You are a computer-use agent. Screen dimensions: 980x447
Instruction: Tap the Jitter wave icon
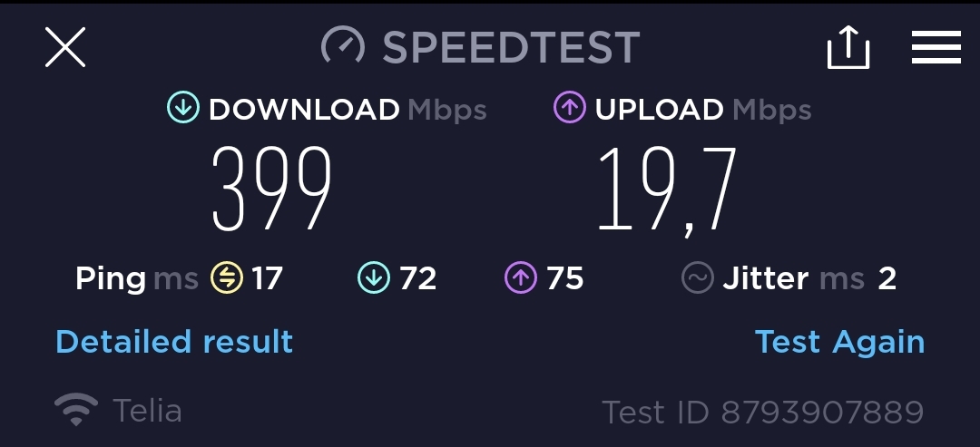pos(698,277)
